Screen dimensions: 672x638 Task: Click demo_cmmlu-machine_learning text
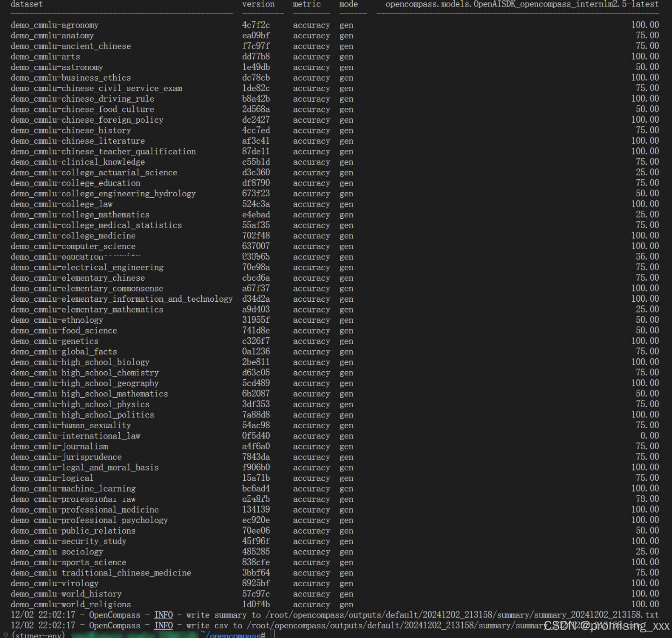[x=73, y=489]
